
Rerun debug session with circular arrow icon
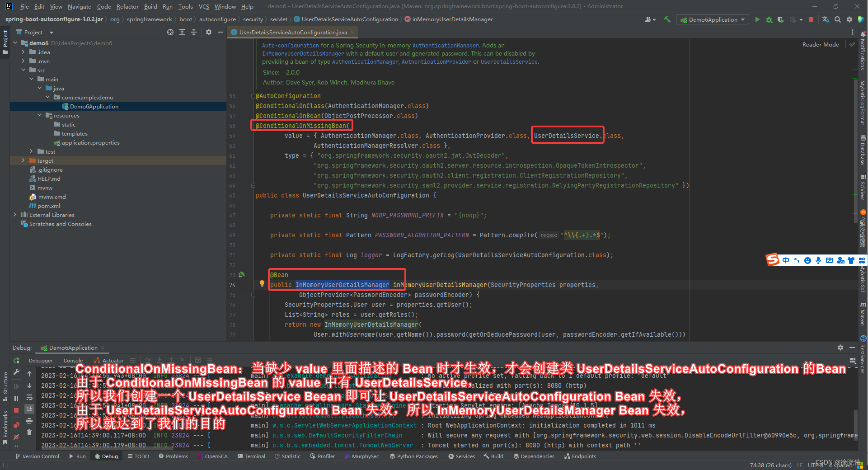(x=16, y=361)
